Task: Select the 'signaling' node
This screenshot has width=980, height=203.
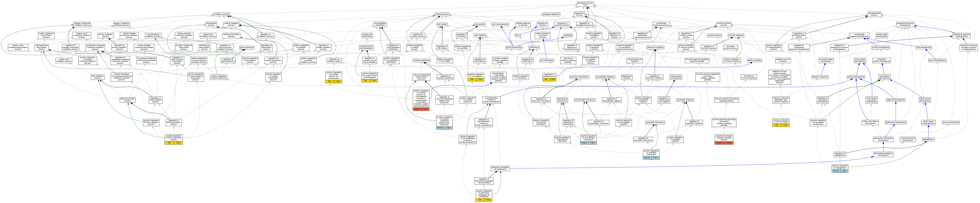Action: pyautogui.click(x=568, y=35)
